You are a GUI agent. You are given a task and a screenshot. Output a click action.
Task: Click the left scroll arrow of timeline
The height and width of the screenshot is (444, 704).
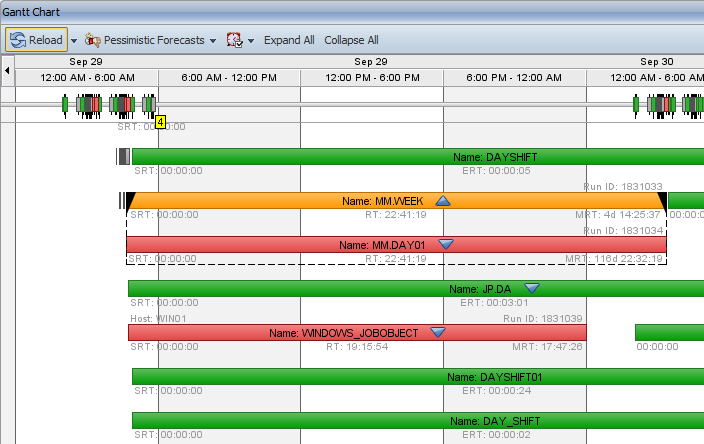click(x=7, y=70)
